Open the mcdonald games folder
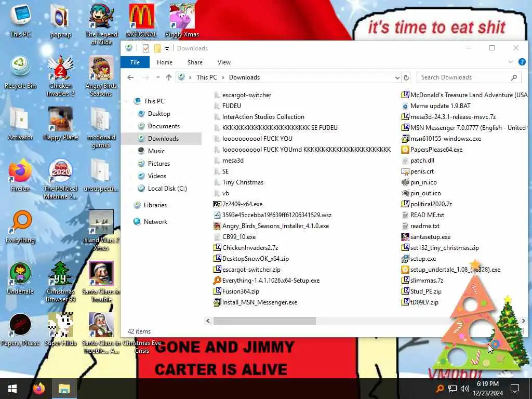Screen dimensions: 532x399 101,127
